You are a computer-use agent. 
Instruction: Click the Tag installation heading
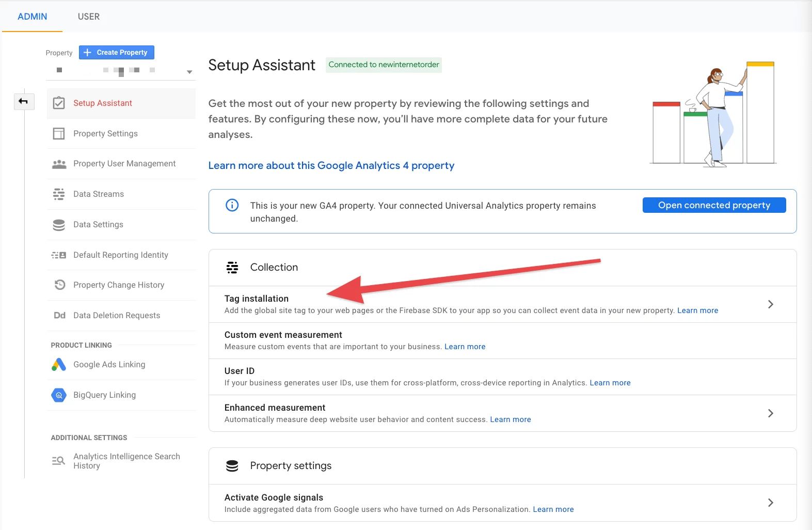coord(257,299)
